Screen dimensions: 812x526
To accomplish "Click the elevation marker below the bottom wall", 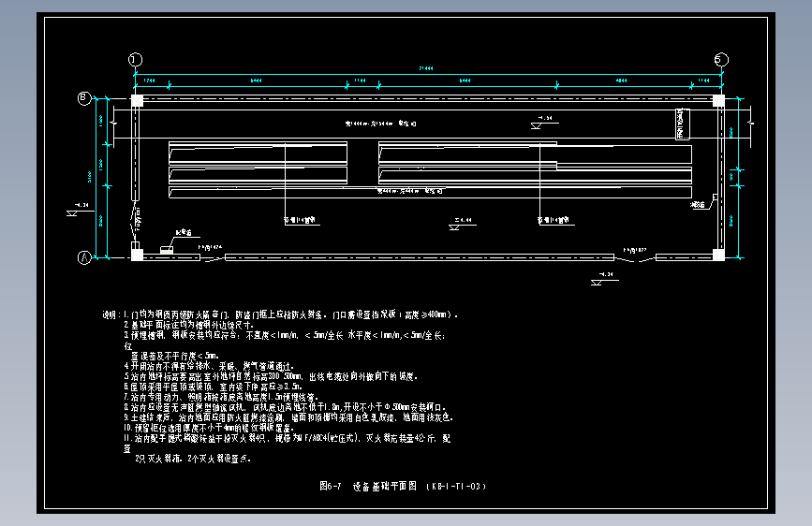I will click(604, 279).
